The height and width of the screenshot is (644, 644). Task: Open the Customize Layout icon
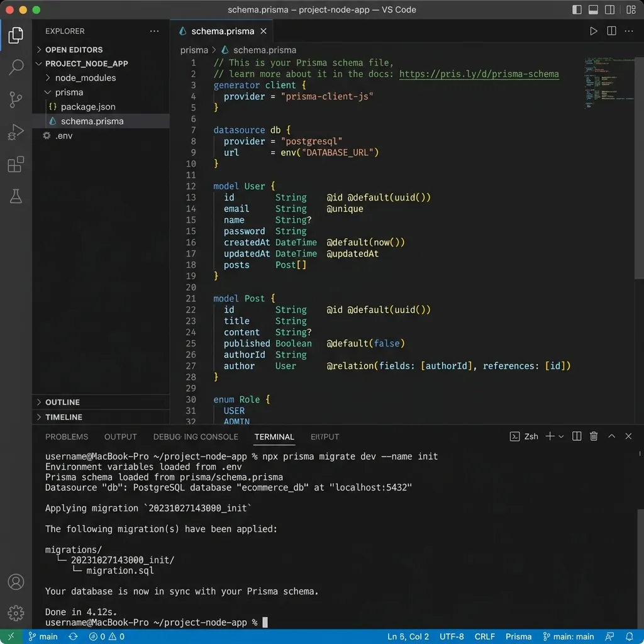(631, 10)
